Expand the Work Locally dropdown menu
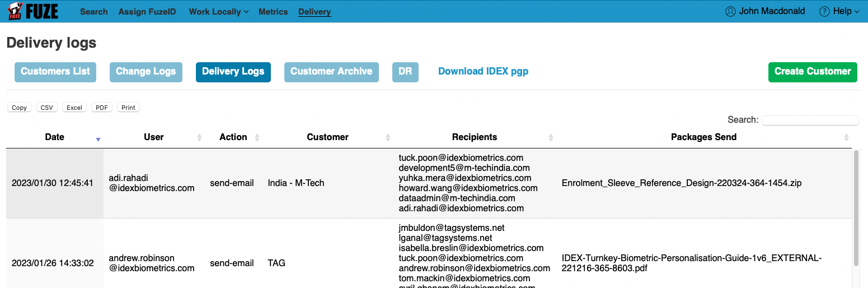The width and height of the screenshot is (868, 288). (219, 12)
